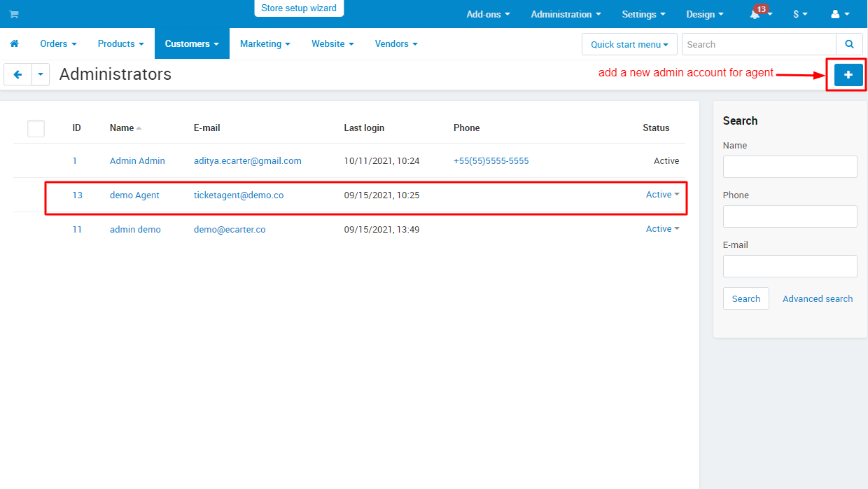Image resolution: width=868 pixels, height=489 pixels.
Task: Click the shopping cart icon in top bar
Action: 14,14
